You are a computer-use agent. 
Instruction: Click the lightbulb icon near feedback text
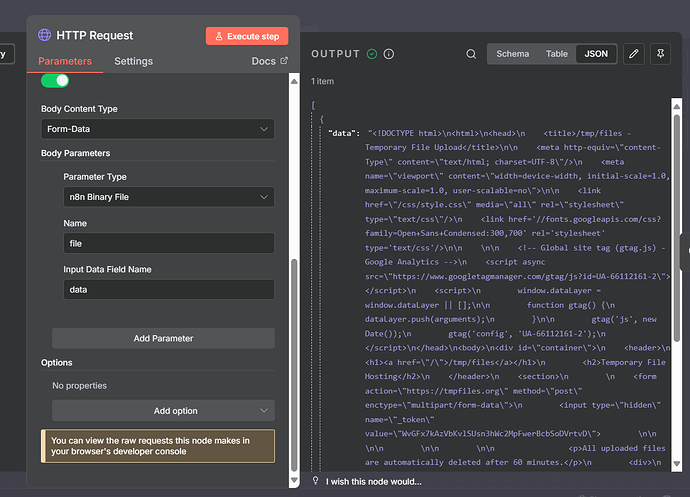click(x=317, y=481)
